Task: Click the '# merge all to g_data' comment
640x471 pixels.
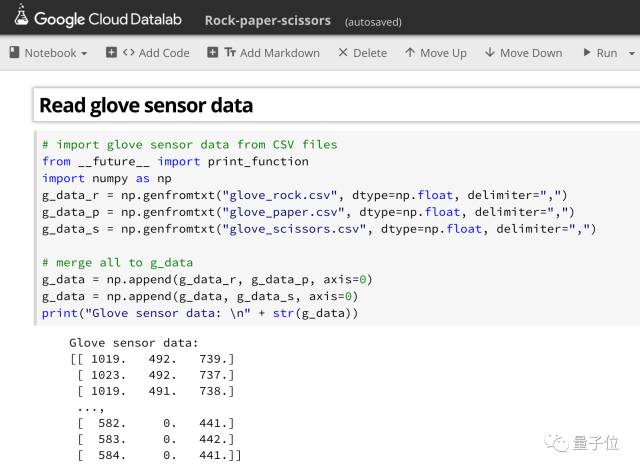Action: click(118, 263)
